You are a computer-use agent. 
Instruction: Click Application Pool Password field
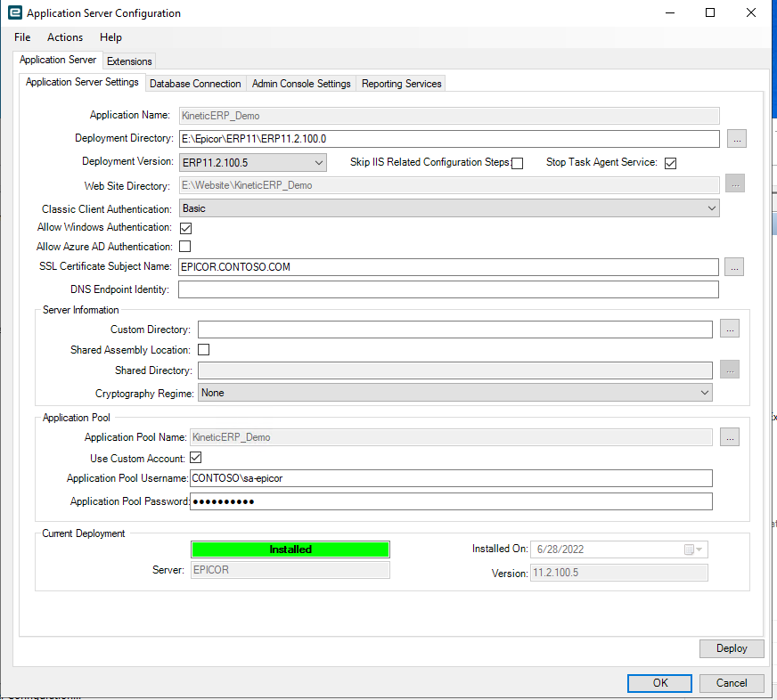451,501
